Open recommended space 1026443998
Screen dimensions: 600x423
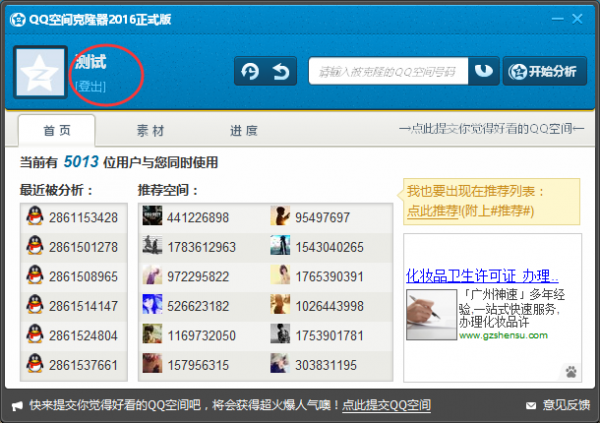click(x=329, y=306)
